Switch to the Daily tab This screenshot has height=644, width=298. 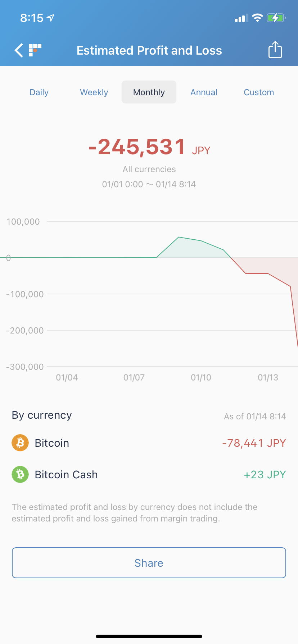tap(39, 92)
